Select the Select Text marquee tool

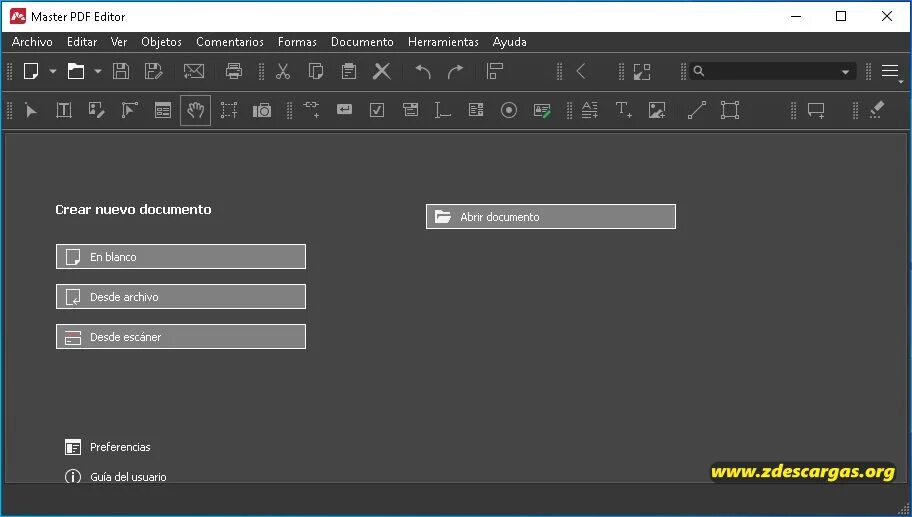click(x=229, y=110)
